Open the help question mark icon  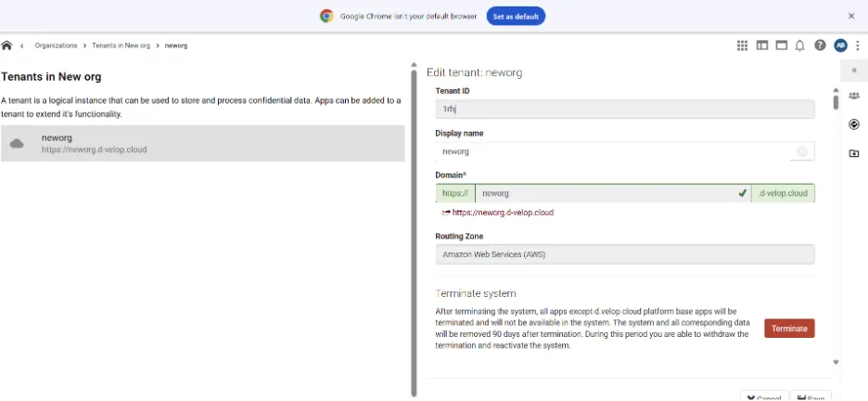click(820, 45)
